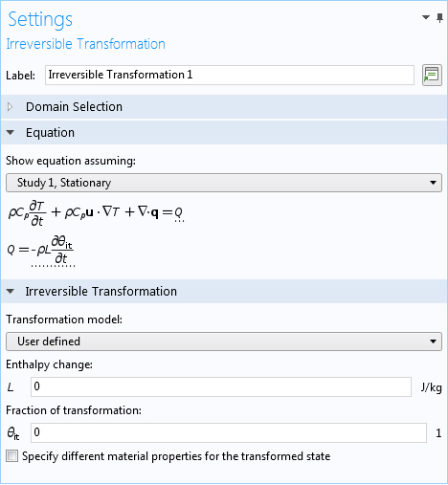Image resolution: width=448 pixels, height=485 pixels.
Task: Click the Enthalpy change L input field
Action: pos(221,387)
